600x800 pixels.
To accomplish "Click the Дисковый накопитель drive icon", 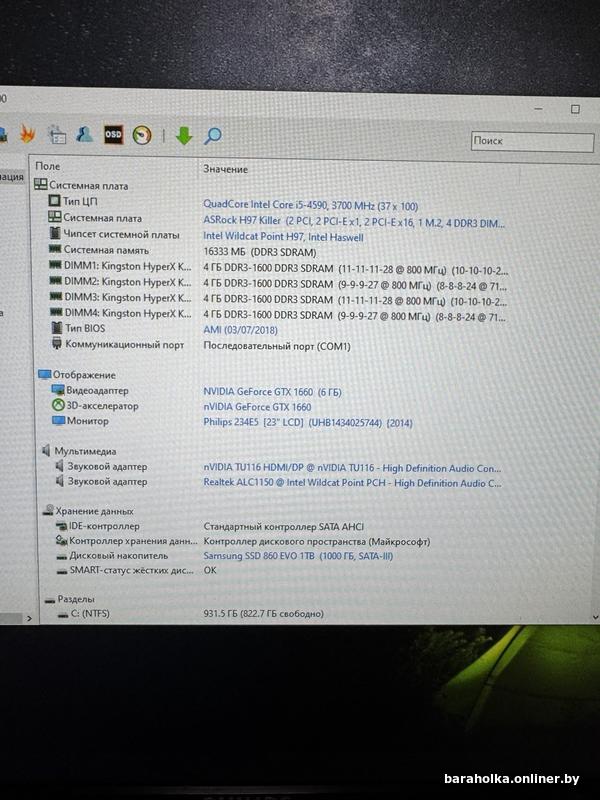I will [62, 557].
